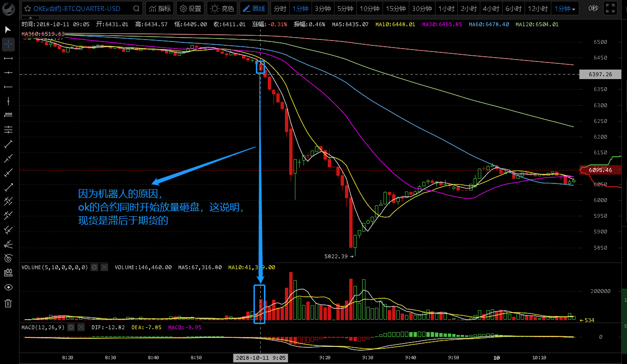Select the 30分钟 interval
The height and width of the screenshot is (364, 627).
[421, 9]
